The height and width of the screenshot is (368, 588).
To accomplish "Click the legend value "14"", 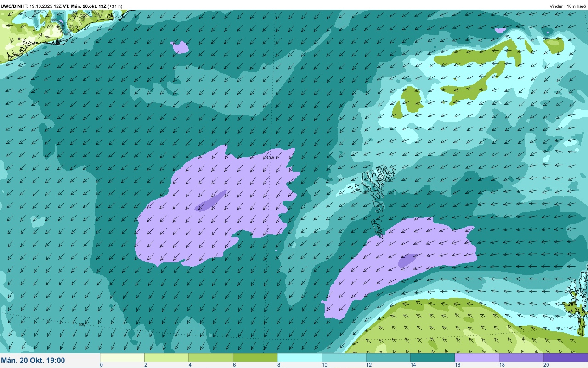I will pyautogui.click(x=413, y=365).
